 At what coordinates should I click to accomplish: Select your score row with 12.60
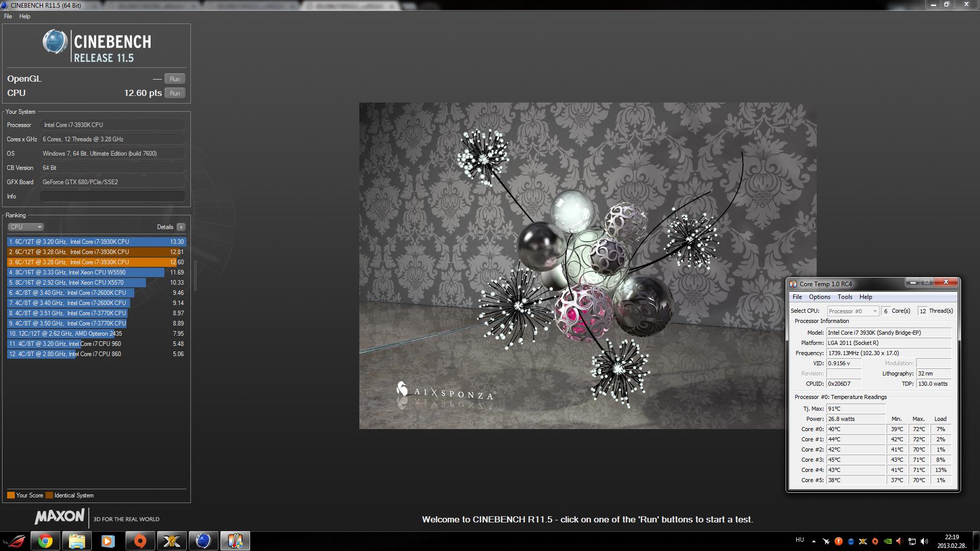96,262
